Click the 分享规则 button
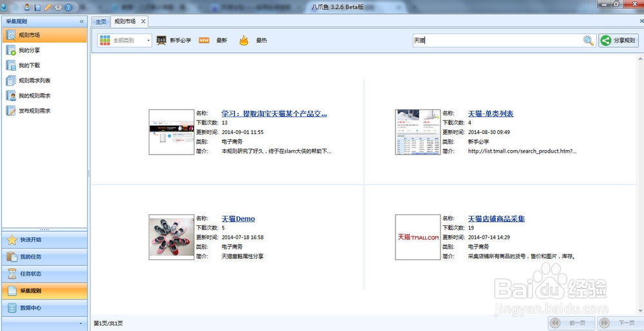The width and height of the screenshot is (644, 331). [x=618, y=40]
